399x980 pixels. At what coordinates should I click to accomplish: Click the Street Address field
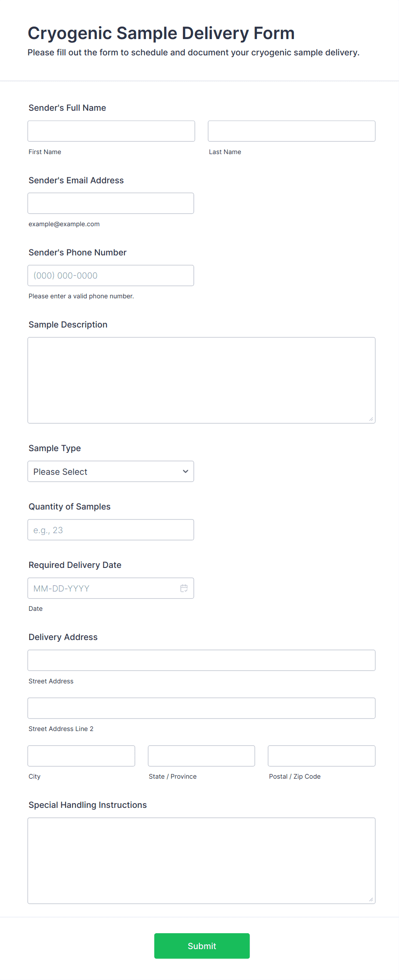pyautogui.click(x=201, y=660)
